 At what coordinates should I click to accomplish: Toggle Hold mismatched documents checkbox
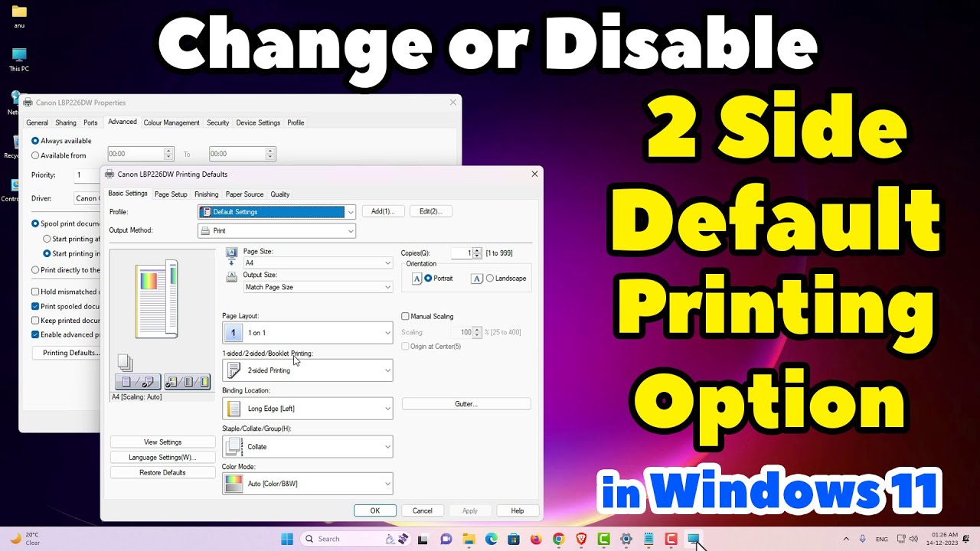[35, 292]
